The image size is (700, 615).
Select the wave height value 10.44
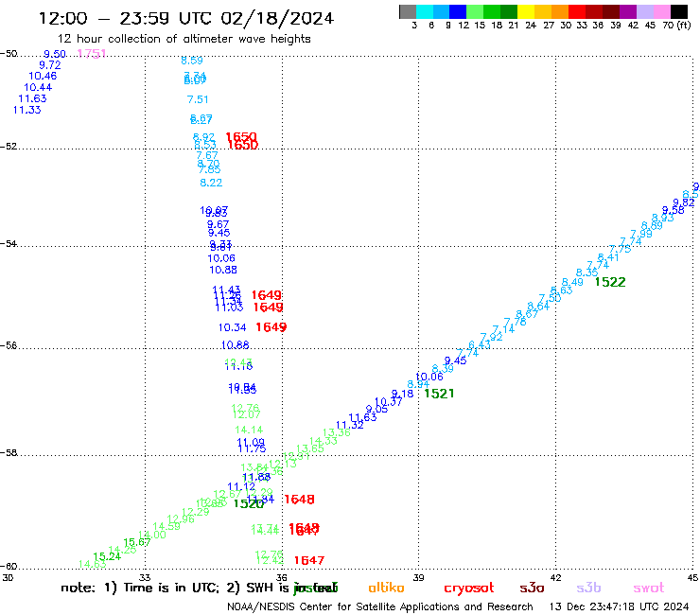38,88
